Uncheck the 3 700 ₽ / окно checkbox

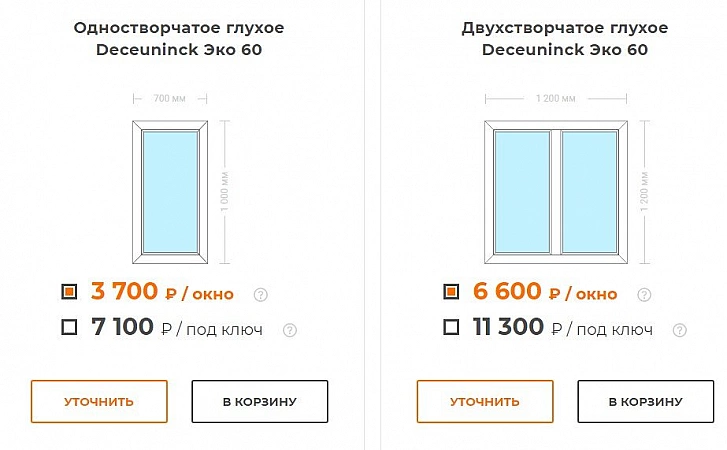69,292
